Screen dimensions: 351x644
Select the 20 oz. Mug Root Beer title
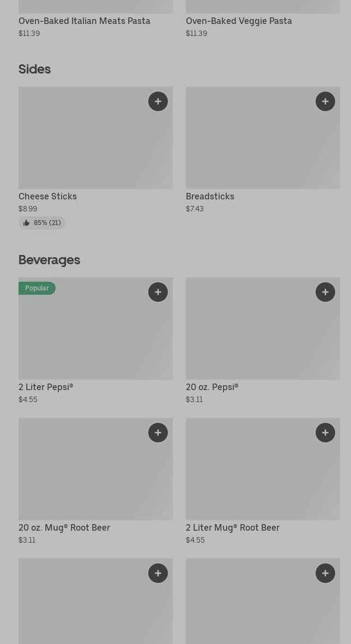click(64, 527)
